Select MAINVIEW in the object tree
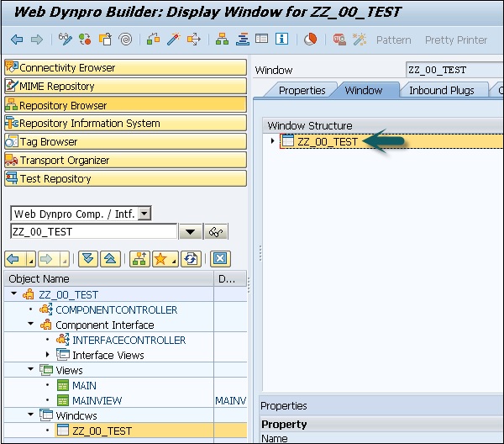Image resolution: width=504 pixels, height=444 pixels. coord(97,400)
